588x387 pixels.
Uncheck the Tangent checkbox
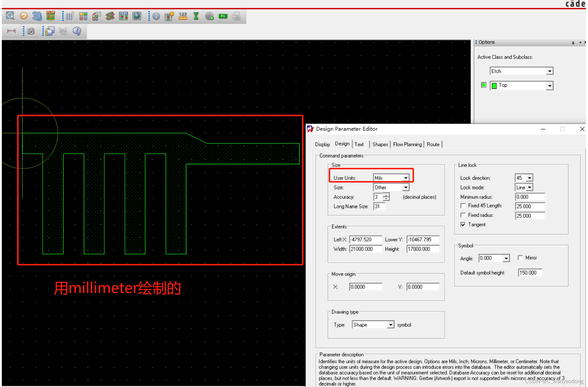click(x=463, y=225)
